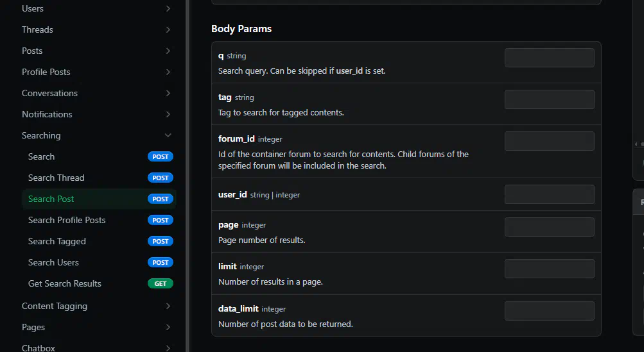The image size is (644, 352).
Task: Open the Search endpoint page
Action: 42,156
